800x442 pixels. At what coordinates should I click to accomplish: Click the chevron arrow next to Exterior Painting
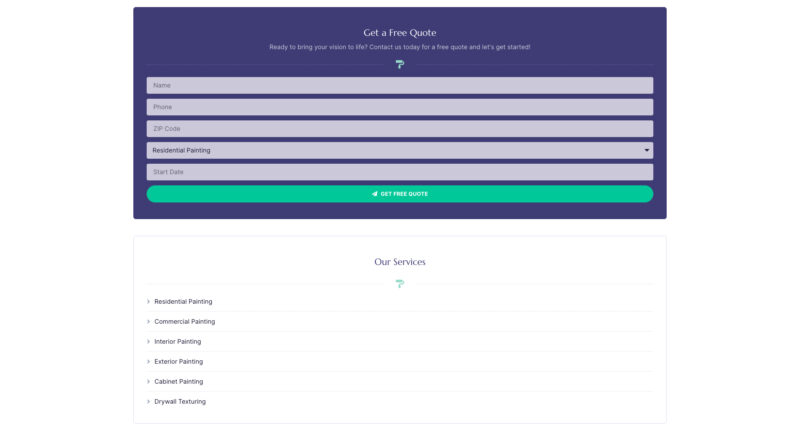click(148, 361)
